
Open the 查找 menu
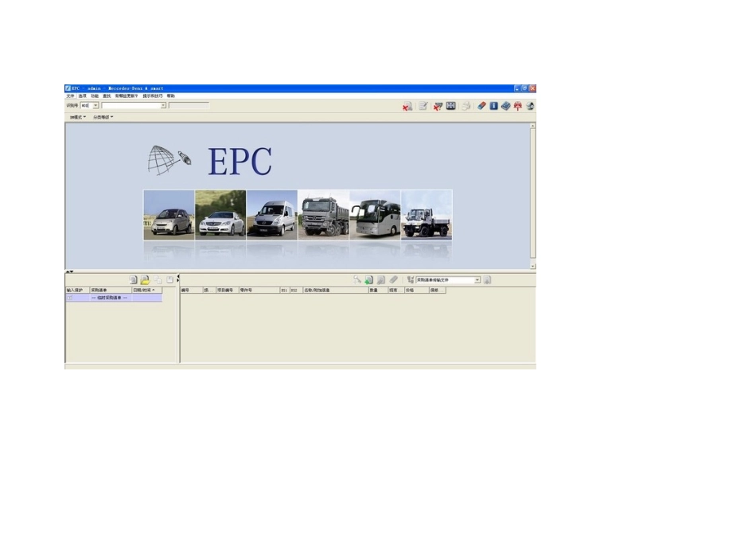pos(107,96)
